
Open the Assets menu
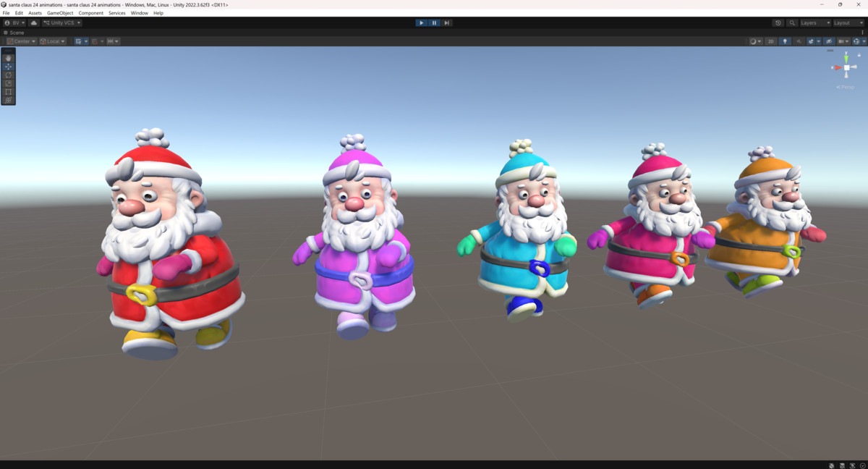pyautogui.click(x=35, y=13)
